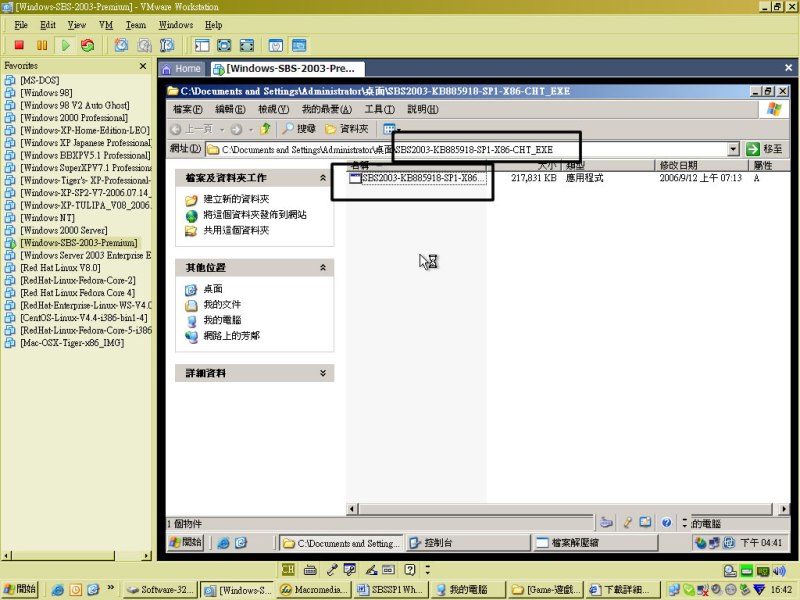This screenshot has height=600, width=800.
Task: Click the 檔案解壓縮 taskbar button in guest
Action: tap(595, 543)
